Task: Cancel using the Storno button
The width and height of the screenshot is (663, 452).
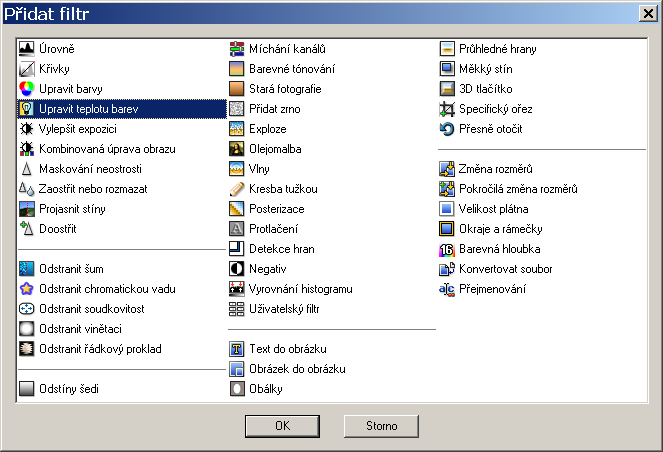Action: coord(381,426)
